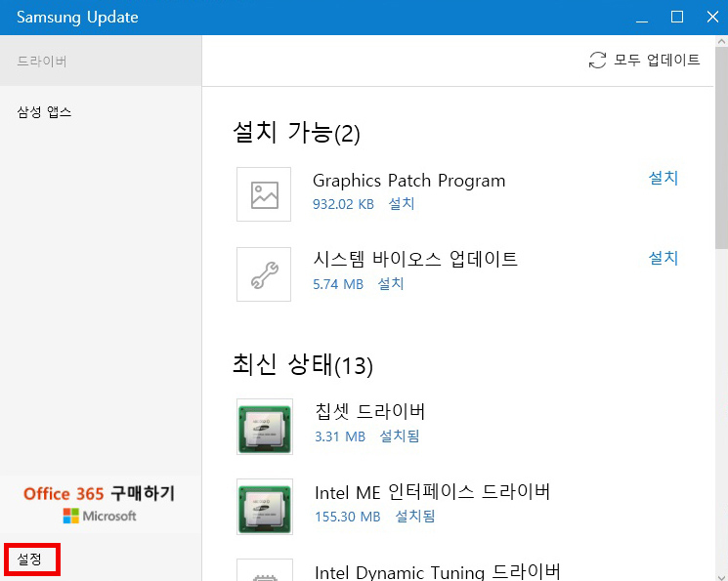This screenshot has width=728, height=581.
Task: Click the right-side 설치 link for Graphics Patch Program
Action: pyautogui.click(x=664, y=178)
